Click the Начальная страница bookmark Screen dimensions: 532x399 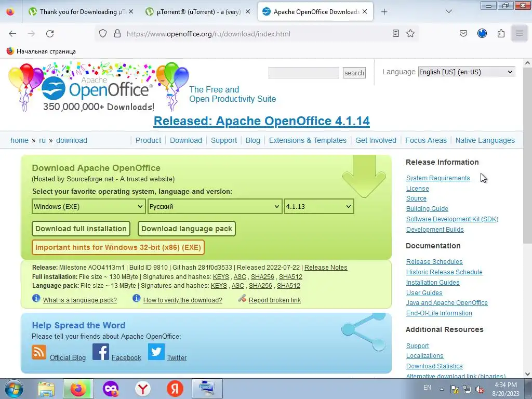41,51
